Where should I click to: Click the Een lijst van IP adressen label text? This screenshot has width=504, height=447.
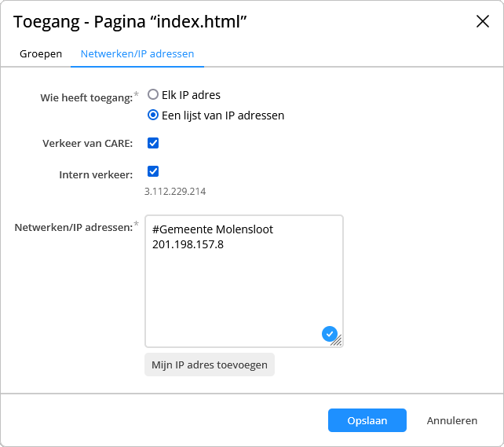tap(223, 115)
